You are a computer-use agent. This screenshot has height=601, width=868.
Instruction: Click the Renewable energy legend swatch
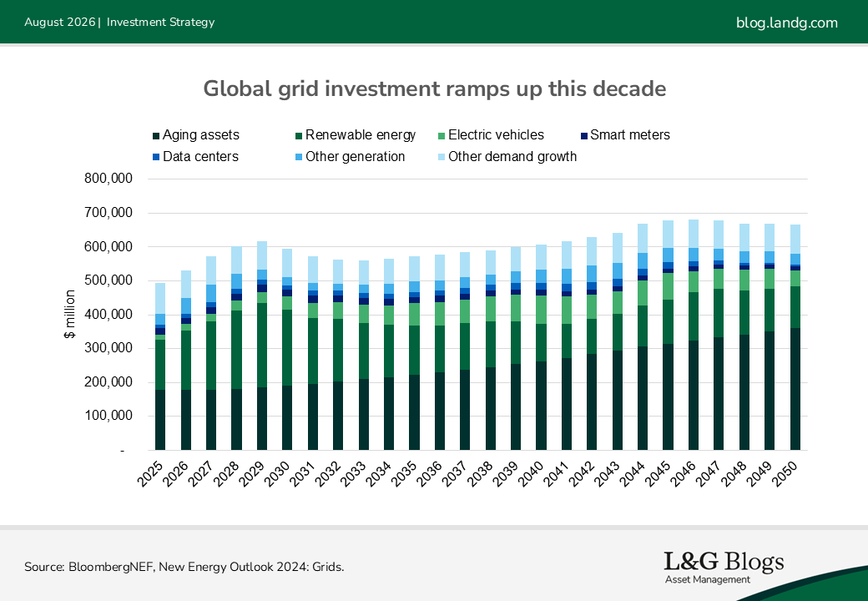point(299,135)
